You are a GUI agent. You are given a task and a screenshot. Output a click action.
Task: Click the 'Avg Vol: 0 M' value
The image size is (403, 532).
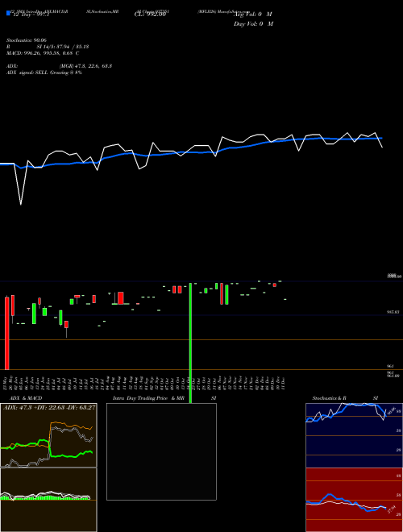click(253, 15)
